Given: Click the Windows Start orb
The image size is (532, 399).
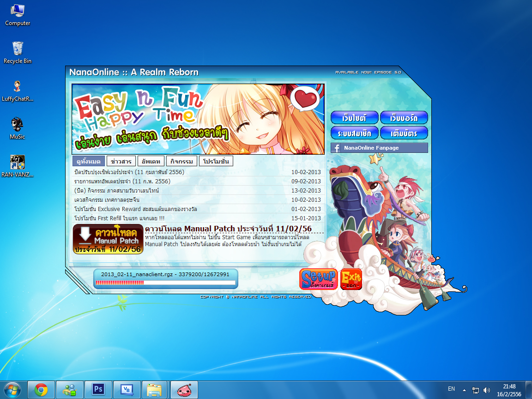Looking at the screenshot, I should tap(12, 390).
